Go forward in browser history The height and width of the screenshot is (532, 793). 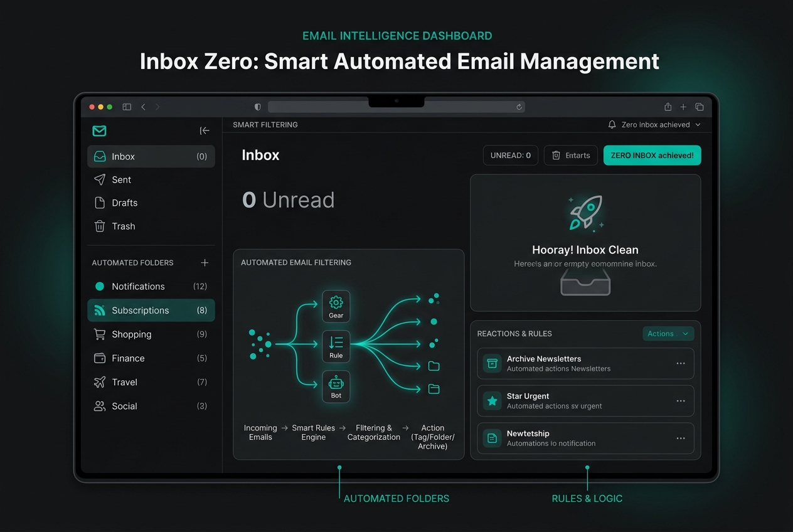click(x=157, y=107)
